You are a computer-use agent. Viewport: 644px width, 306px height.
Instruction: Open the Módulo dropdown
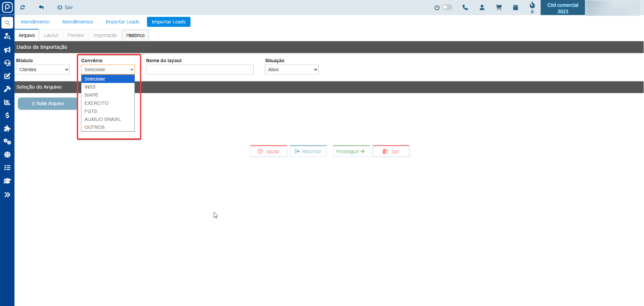point(43,69)
